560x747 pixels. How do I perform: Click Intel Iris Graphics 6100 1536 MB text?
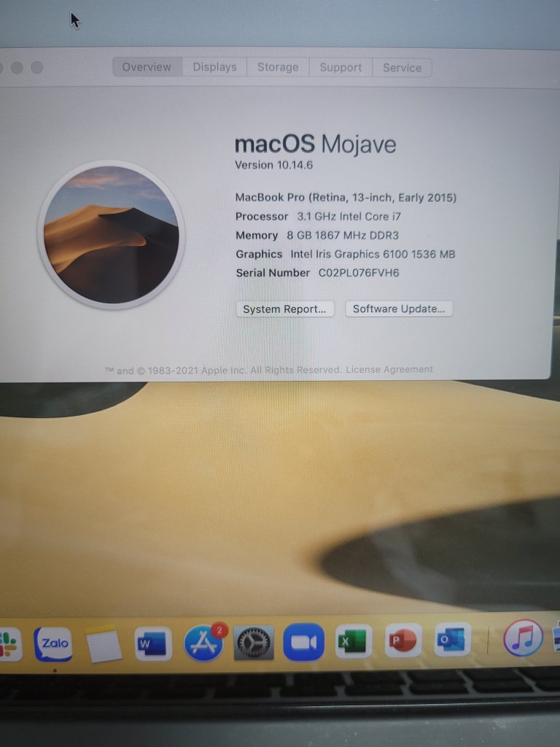tap(373, 255)
